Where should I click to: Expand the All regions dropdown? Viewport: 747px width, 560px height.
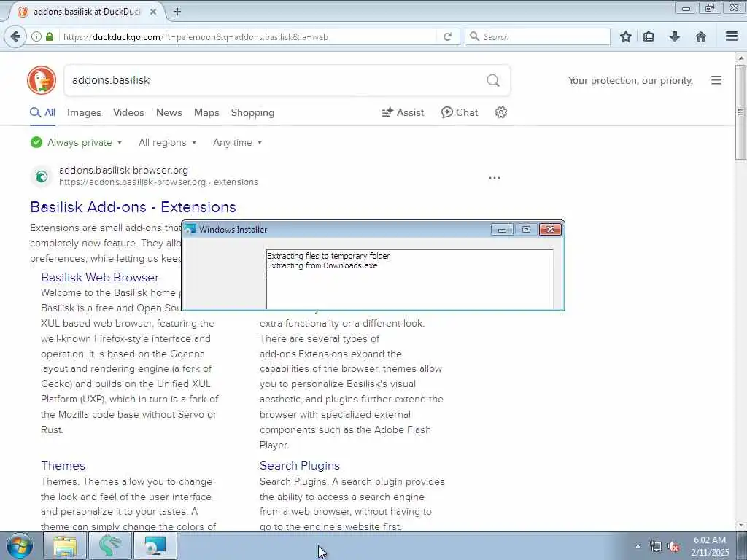168,142
